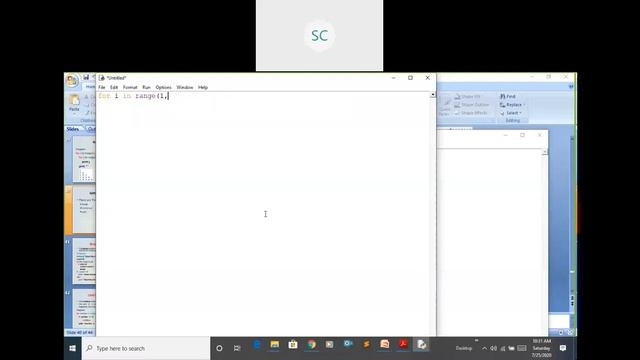This screenshot has width=640, height=360.
Task: Click the 'Type here to search' box
Action: [x=146, y=348]
